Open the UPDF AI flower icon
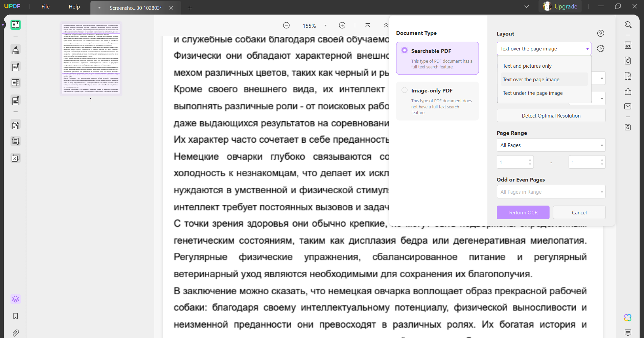The image size is (644, 338). (x=628, y=318)
